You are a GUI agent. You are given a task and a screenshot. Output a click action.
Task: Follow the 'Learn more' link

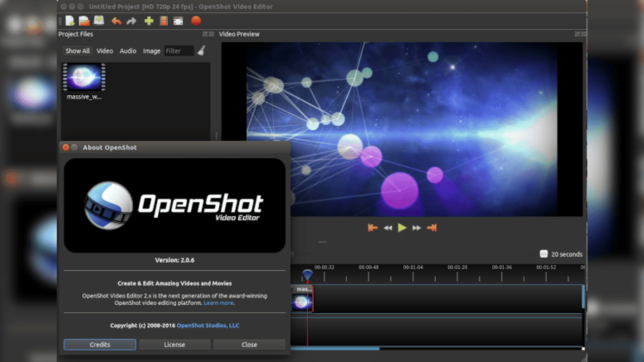[x=219, y=303]
